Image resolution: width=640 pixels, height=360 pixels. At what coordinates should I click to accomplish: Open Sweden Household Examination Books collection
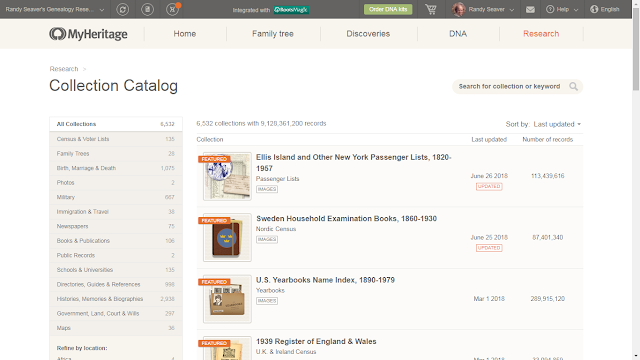click(346, 219)
